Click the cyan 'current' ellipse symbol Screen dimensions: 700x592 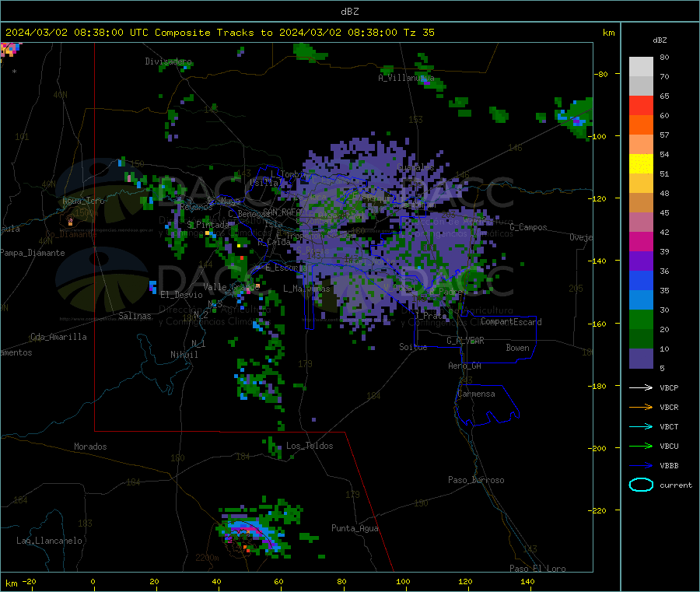641,485
